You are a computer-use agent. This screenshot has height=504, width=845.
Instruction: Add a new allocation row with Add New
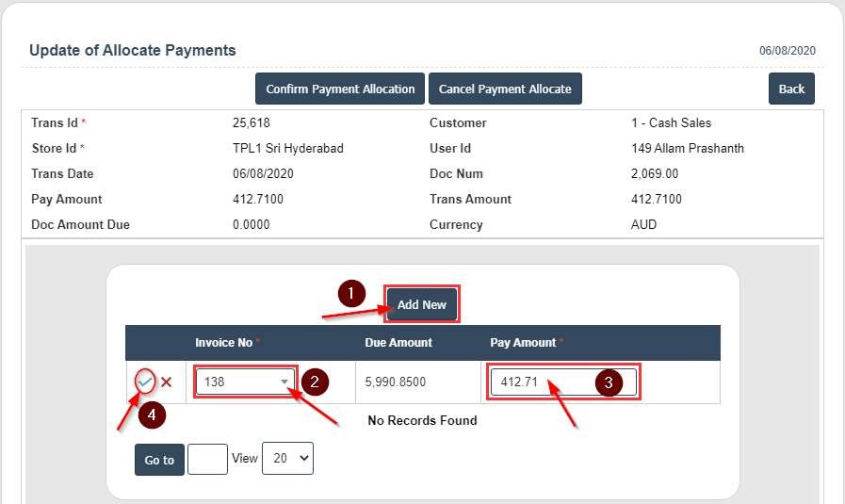click(x=421, y=304)
